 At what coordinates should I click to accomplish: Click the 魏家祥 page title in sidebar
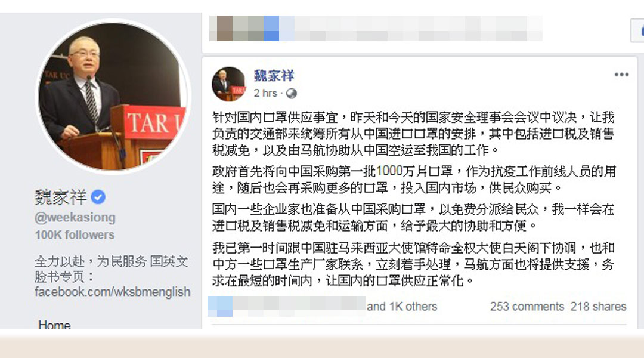[61, 197]
